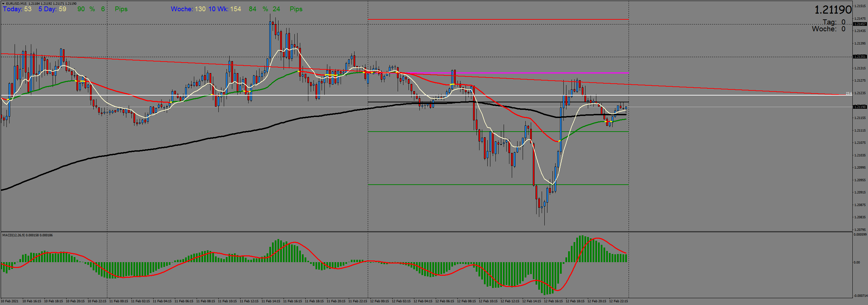
Task: Click the 1.20875 price scale label
Action: point(860,205)
